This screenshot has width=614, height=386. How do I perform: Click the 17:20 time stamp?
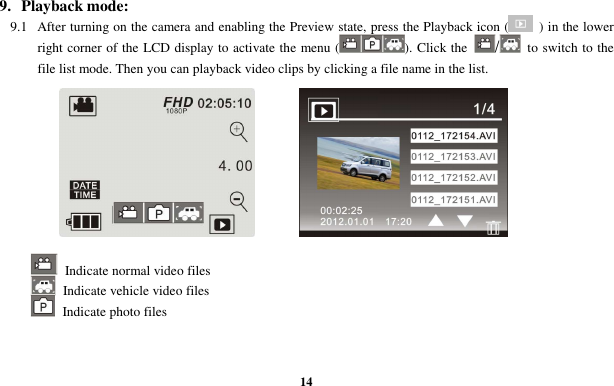coord(398,222)
